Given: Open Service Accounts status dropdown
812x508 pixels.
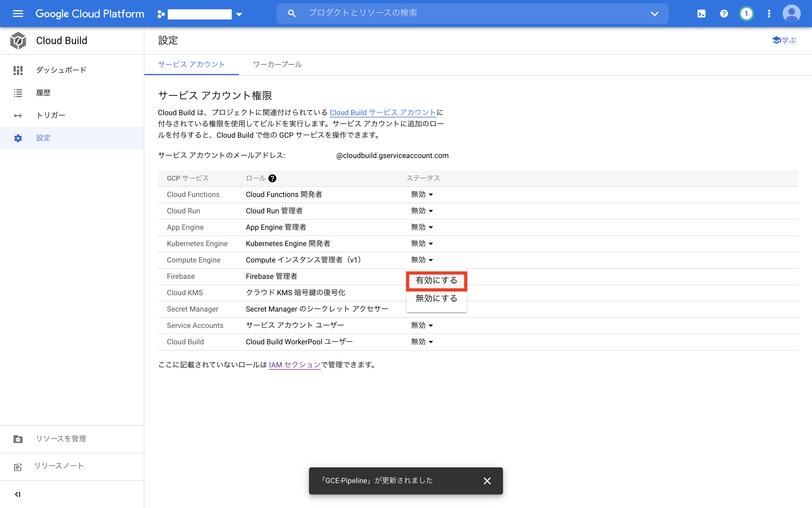Looking at the screenshot, I should pos(422,326).
